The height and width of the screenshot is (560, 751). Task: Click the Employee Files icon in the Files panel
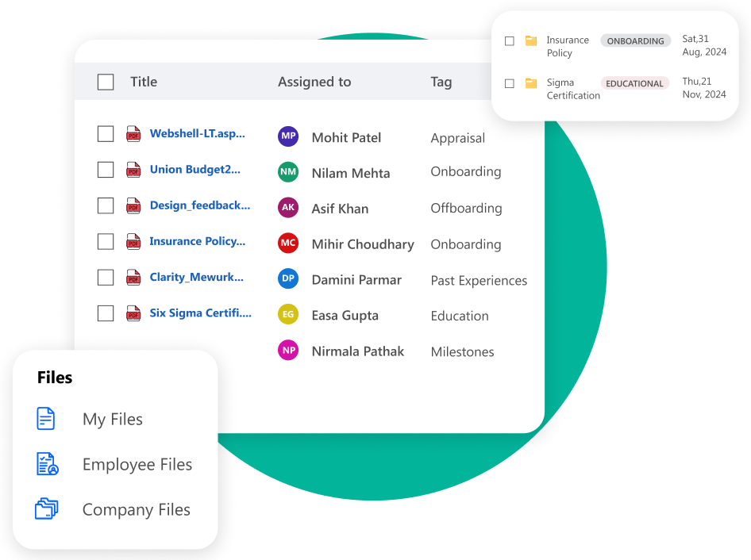(47, 463)
